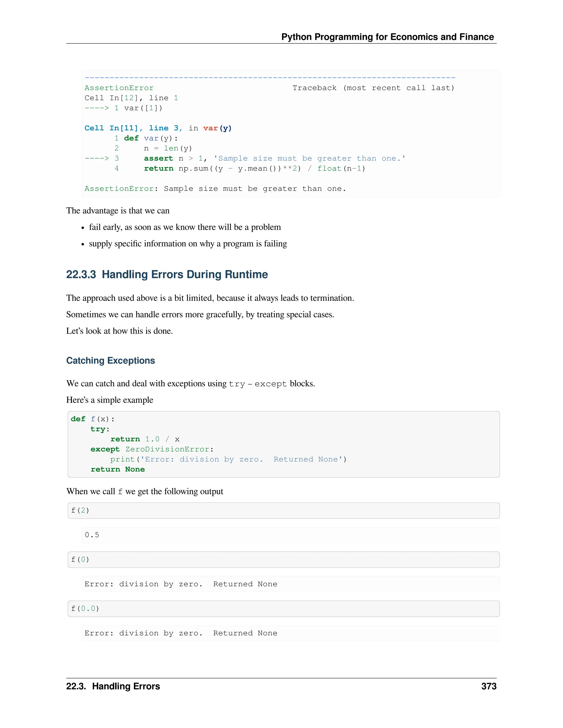The width and height of the screenshot is (563, 728).
Task: Click 'Sometimes we can handle errors more gracefully' sentence
Action: [200, 315]
